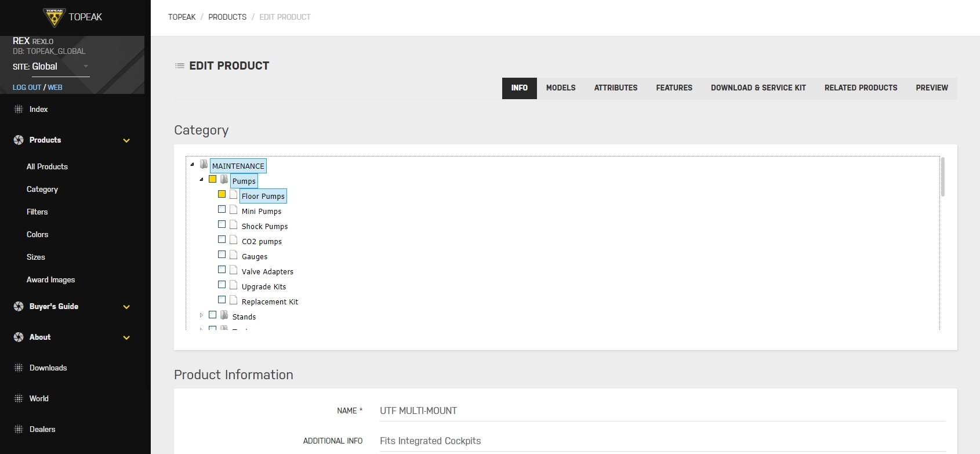
Task: Open Colors in sidebar
Action: tap(37, 234)
